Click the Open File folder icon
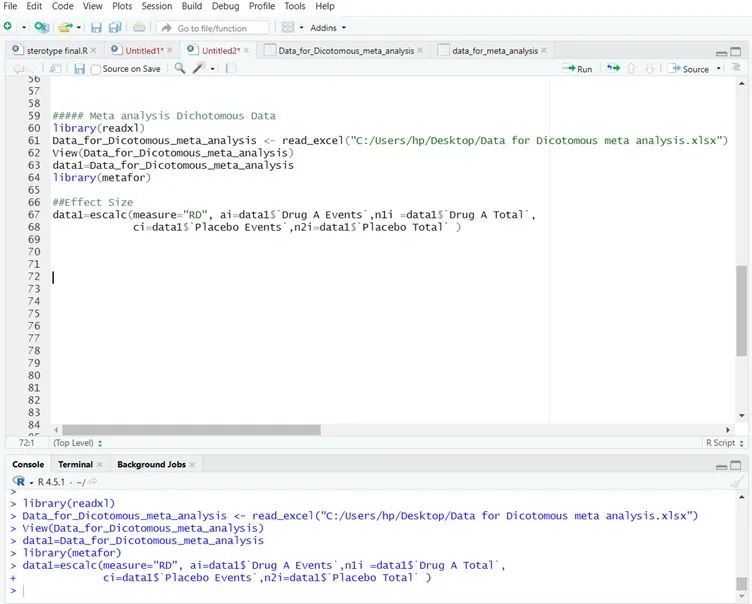Screen dimensions: 752x604 [65, 27]
